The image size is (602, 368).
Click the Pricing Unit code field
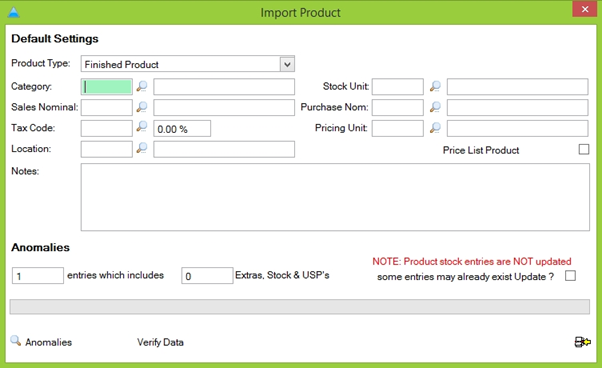(x=398, y=128)
